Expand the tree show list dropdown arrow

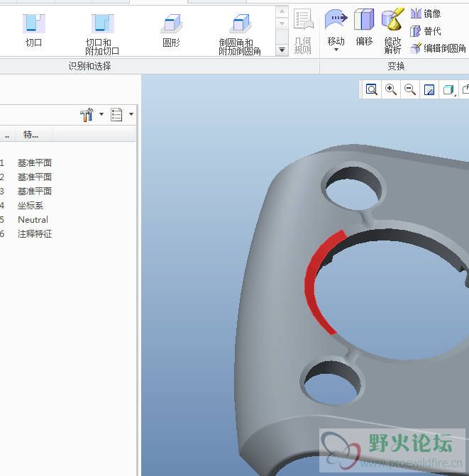[x=131, y=114]
